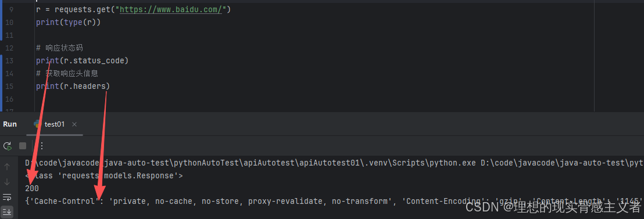The image size is (644, 219).
Task: Click the r = requests.get code line
Action: point(134,9)
